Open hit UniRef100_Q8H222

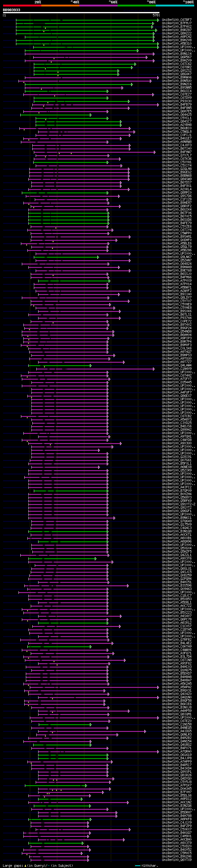pyautogui.click(x=177, y=33)
